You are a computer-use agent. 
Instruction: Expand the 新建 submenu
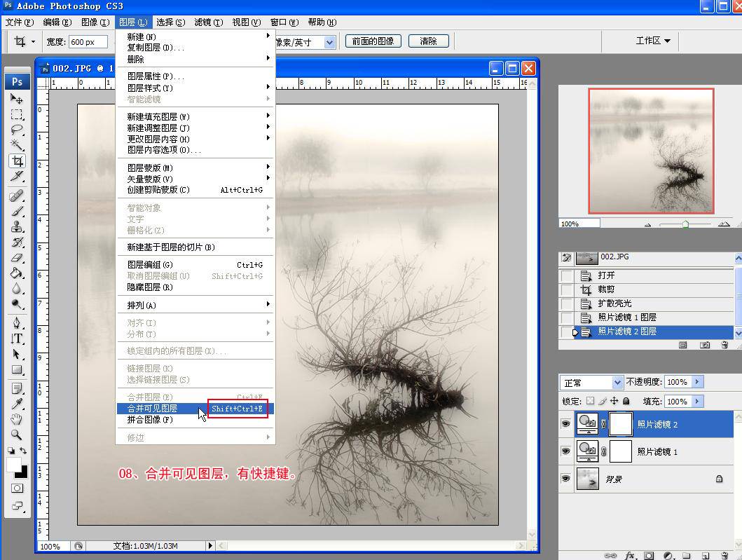coord(195,36)
